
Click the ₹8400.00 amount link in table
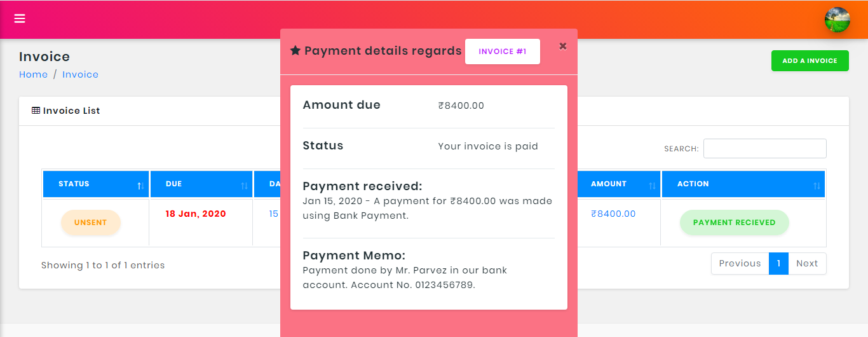click(613, 214)
